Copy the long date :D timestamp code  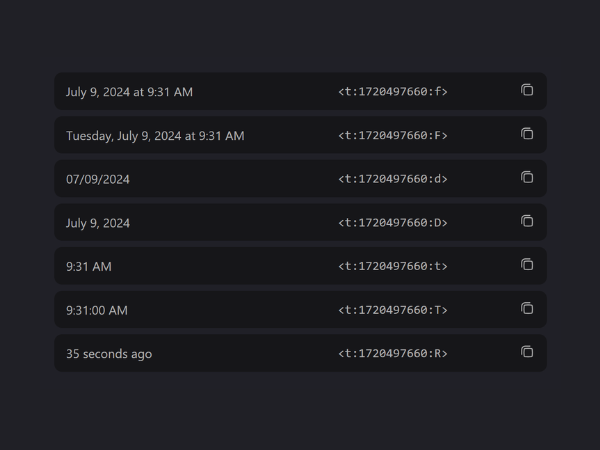[527, 221]
